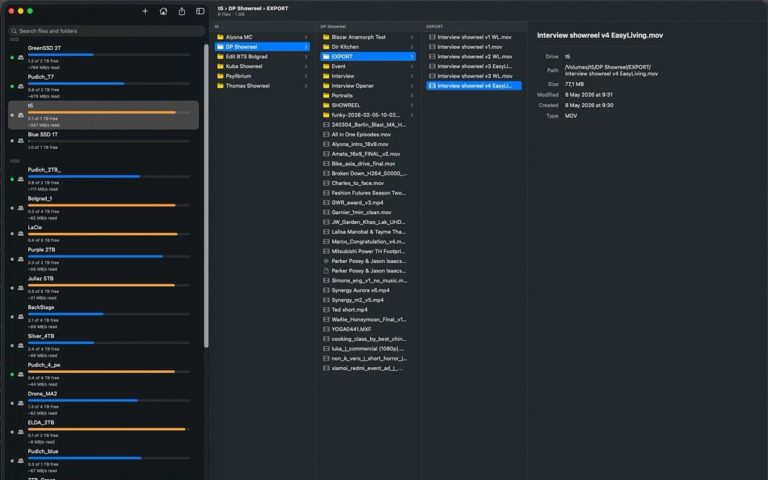Click the film icon of YOGA0441.MXF
The height and width of the screenshot is (480, 768).
(326, 329)
